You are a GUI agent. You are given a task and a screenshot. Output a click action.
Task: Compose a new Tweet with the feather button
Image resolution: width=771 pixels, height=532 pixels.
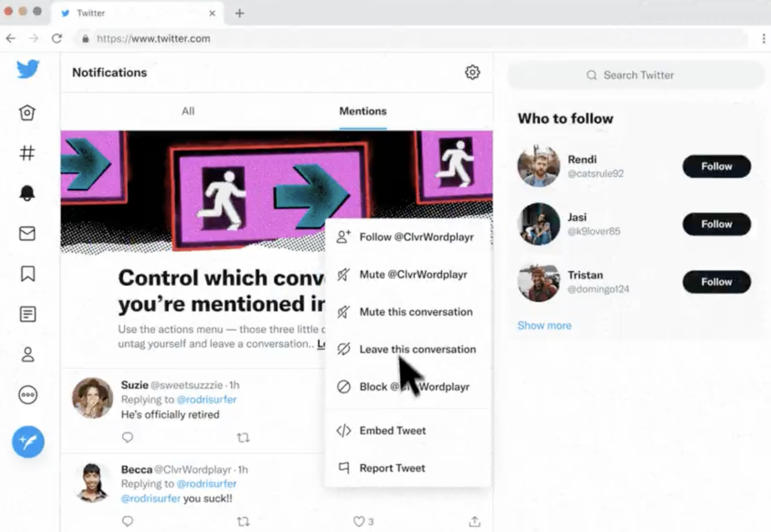coord(28,442)
